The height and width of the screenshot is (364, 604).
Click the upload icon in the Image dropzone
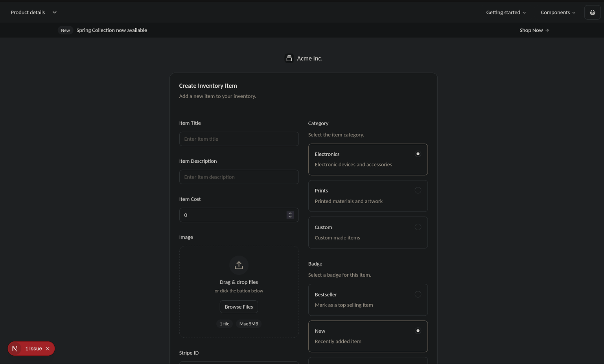(x=239, y=265)
